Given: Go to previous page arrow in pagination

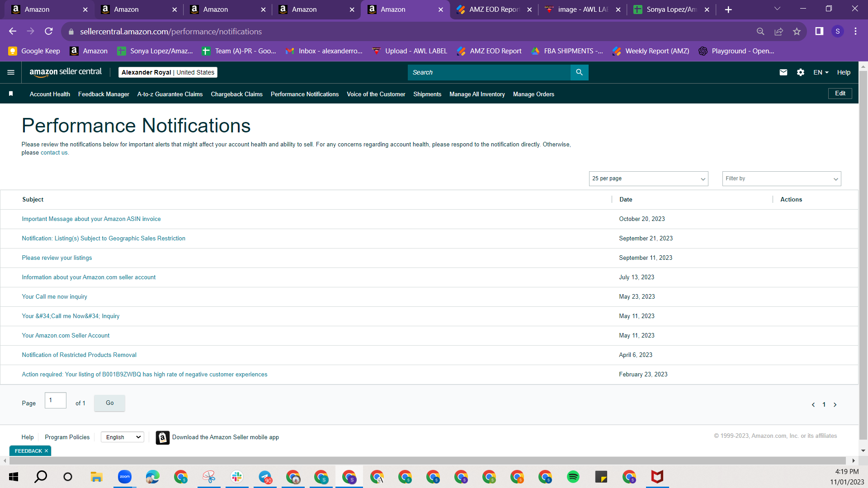Looking at the screenshot, I should (x=813, y=405).
